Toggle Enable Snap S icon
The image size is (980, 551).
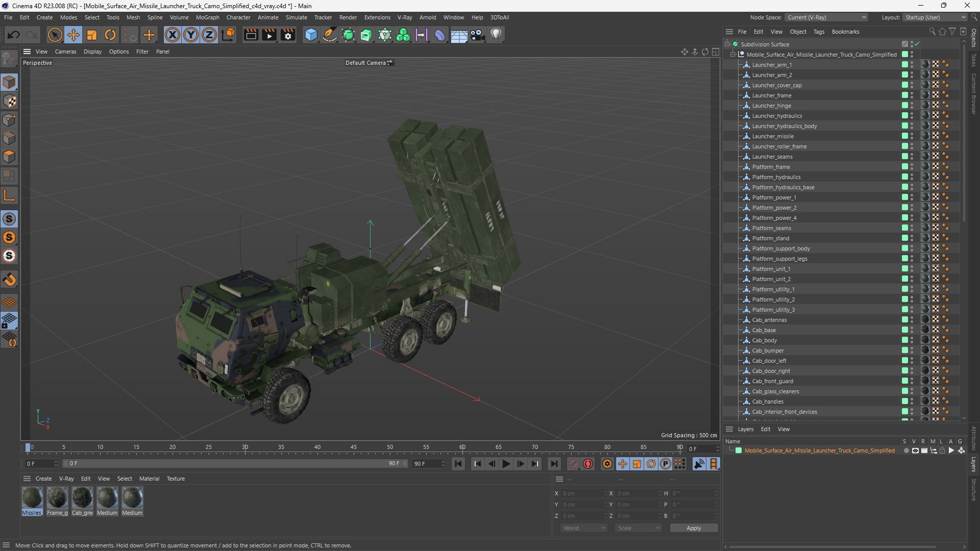tap(9, 219)
